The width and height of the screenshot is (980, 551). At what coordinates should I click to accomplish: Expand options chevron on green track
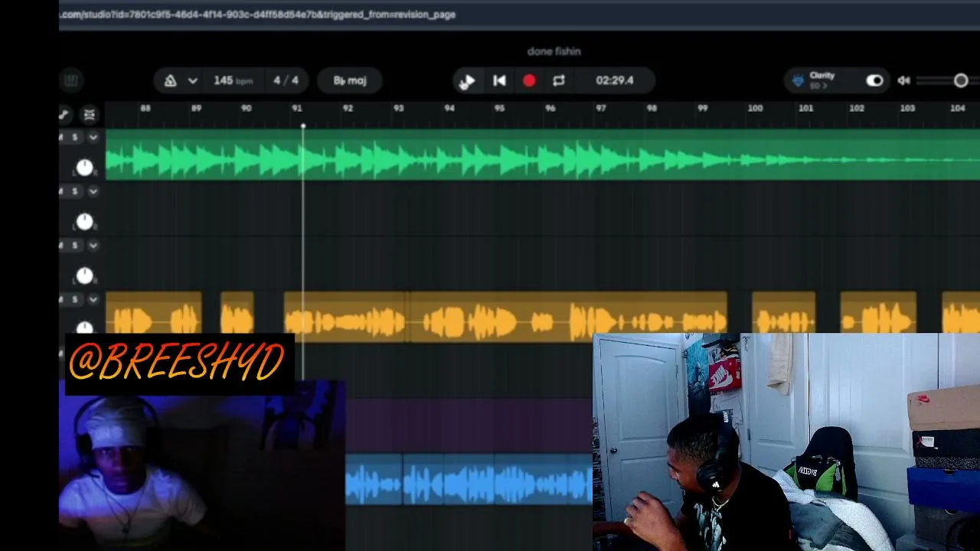pyautogui.click(x=93, y=137)
